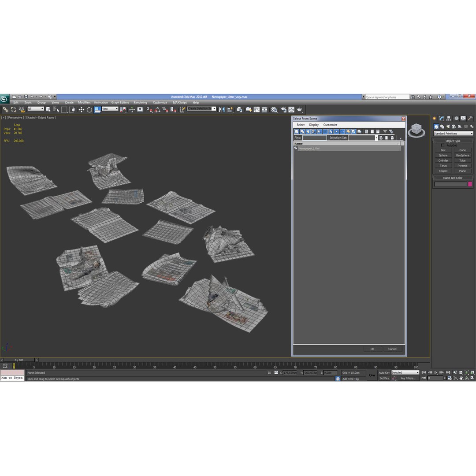The image size is (476, 476).
Task: Click the Cancel button in dialog
Action: (x=392, y=349)
